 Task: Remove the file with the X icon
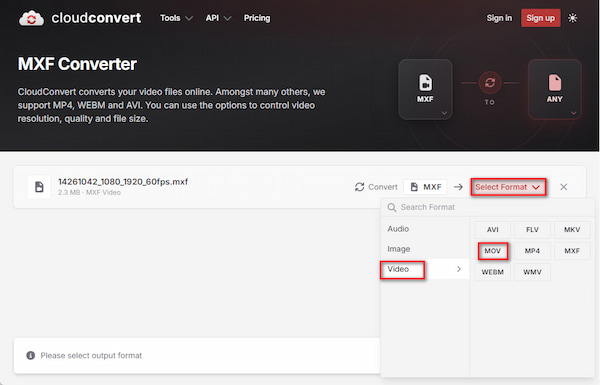click(x=563, y=187)
